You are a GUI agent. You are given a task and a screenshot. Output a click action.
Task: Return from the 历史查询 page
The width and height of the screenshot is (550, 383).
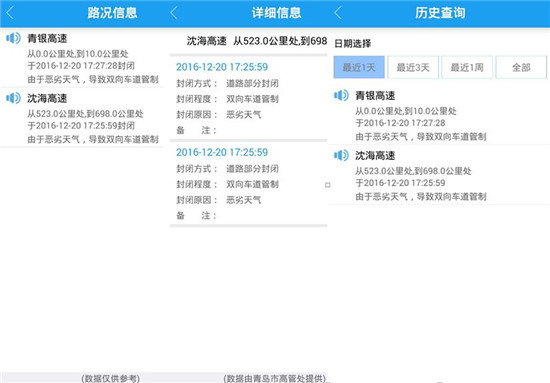[x=338, y=13]
